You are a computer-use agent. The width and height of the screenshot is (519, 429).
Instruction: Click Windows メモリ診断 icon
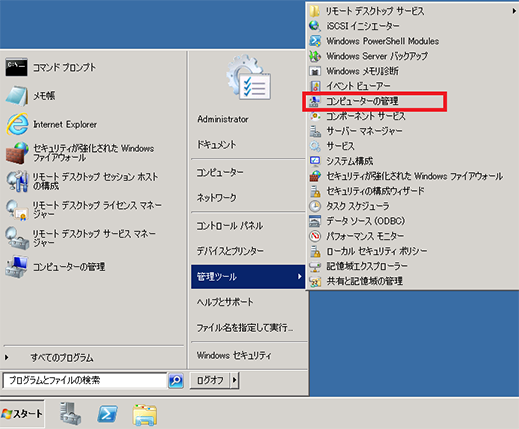tap(315, 71)
